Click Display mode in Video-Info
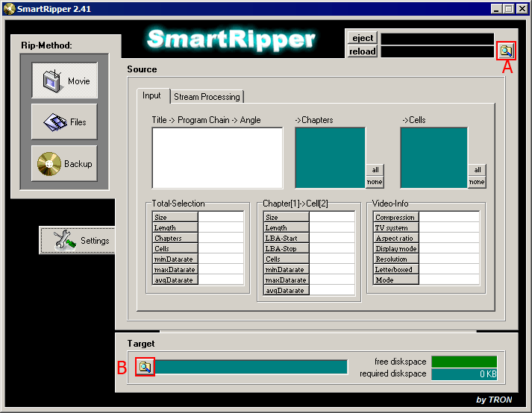The image size is (532, 413). coord(427,248)
